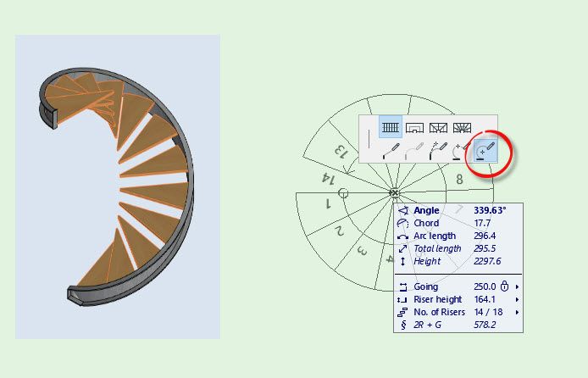Select centerpoint and radius arc method

point(461,151)
